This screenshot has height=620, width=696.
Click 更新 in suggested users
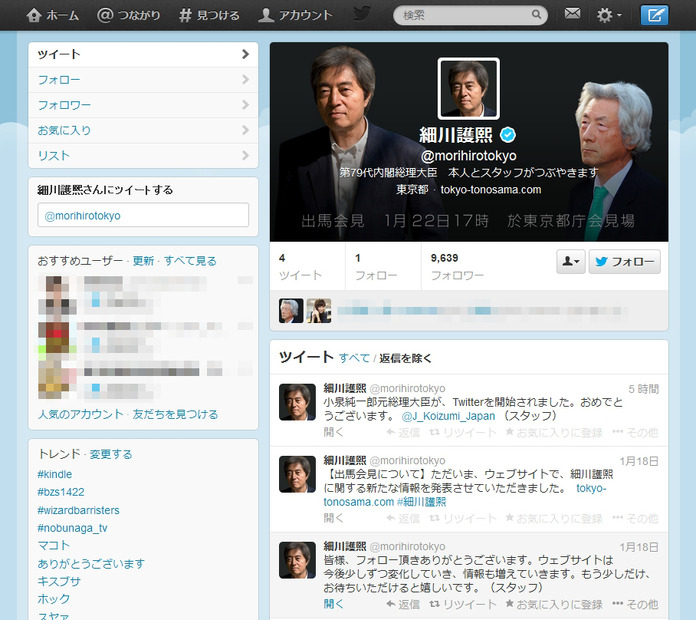(143, 261)
